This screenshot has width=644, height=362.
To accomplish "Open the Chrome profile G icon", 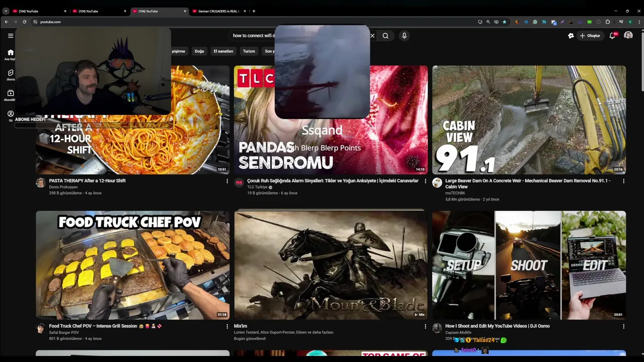I will (630, 22).
